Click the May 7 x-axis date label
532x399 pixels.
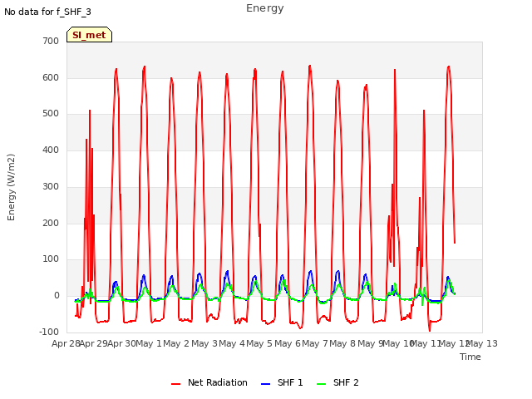[315, 343]
